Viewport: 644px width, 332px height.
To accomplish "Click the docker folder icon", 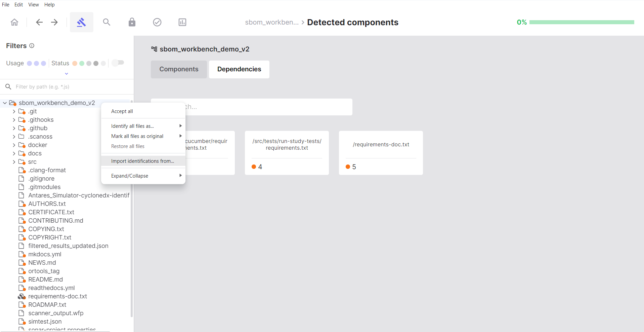I will click(22, 145).
